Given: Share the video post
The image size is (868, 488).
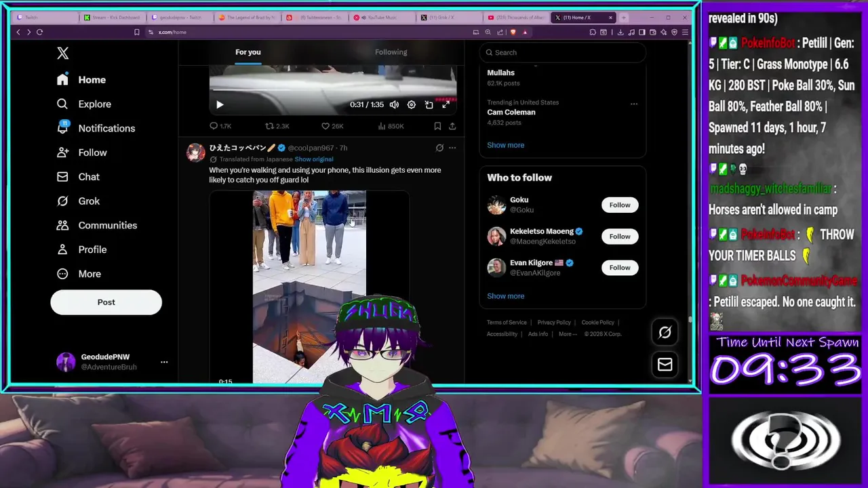Looking at the screenshot, I should pos(452,126).
